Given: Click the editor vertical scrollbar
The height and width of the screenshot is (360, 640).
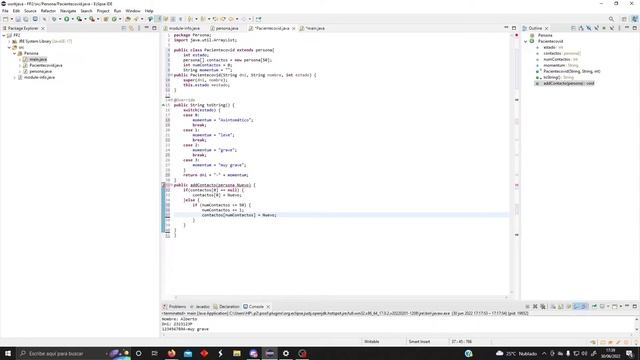Looking at the screenshot, I should pyautogui.click(x=513, y=163).
